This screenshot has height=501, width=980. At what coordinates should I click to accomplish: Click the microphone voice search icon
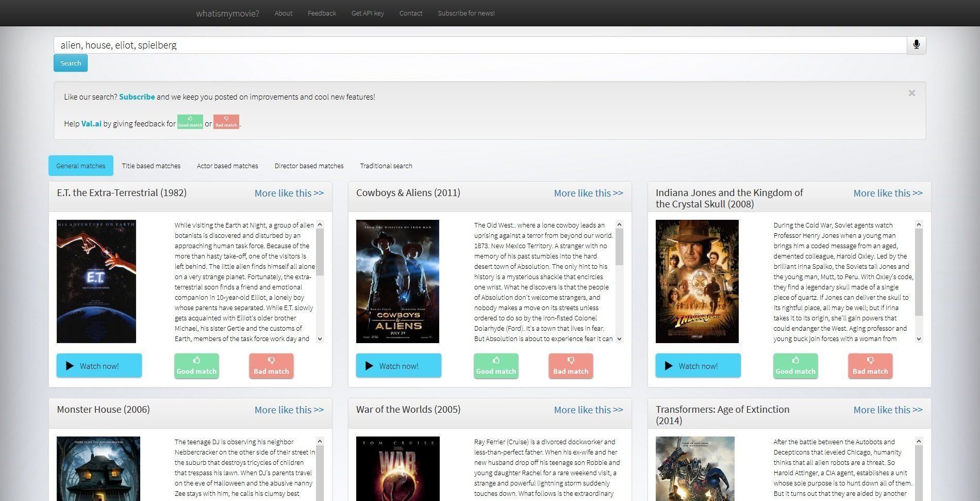(x=916, y=45)
